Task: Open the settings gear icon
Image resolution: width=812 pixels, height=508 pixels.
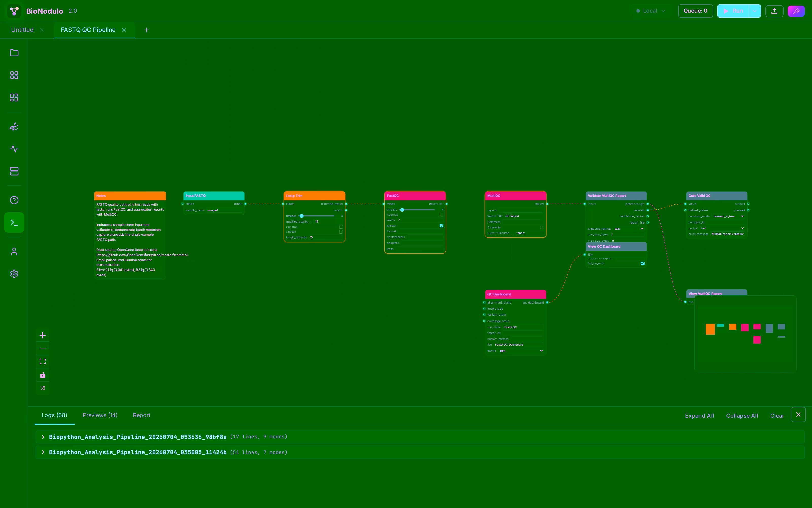Action: coord(14,274)
